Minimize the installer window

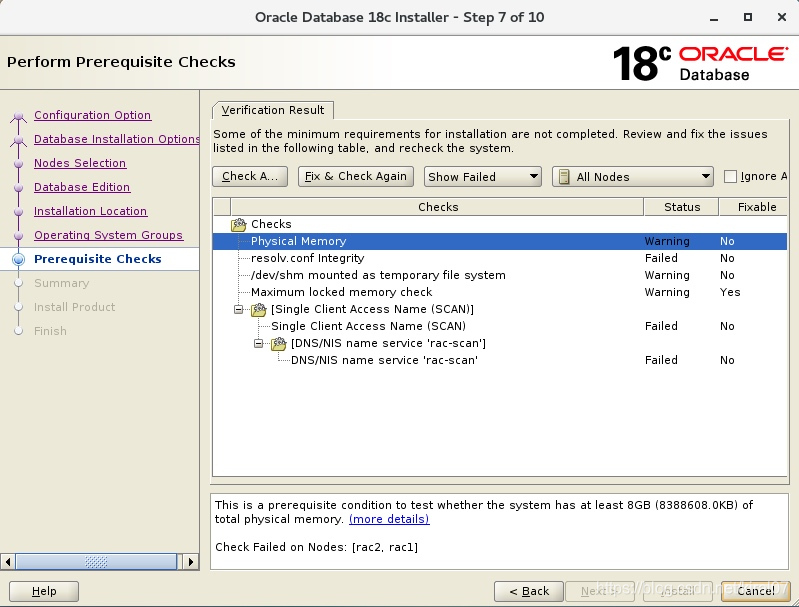point(714,18)
